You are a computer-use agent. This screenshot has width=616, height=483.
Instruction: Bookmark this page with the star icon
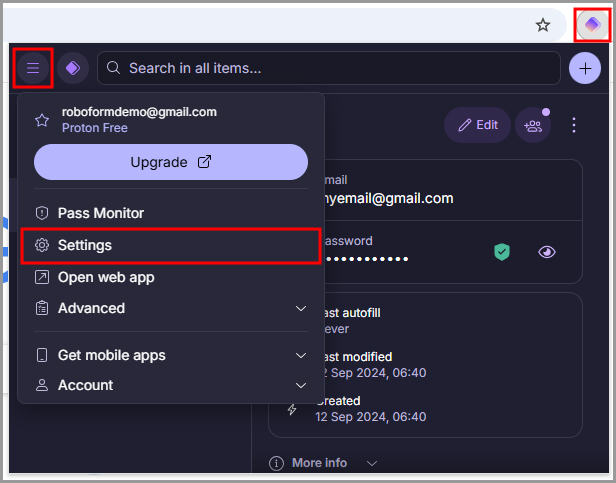pos(543,25)
